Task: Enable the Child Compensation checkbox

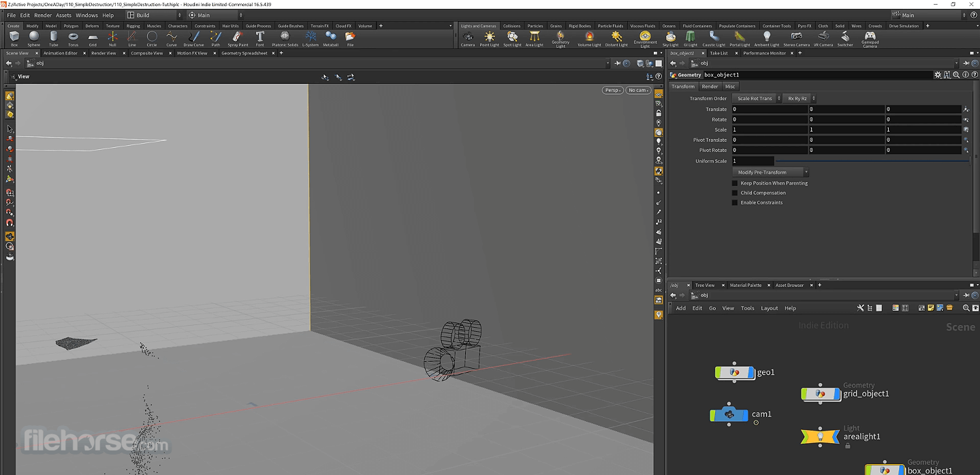Action: 735,193
